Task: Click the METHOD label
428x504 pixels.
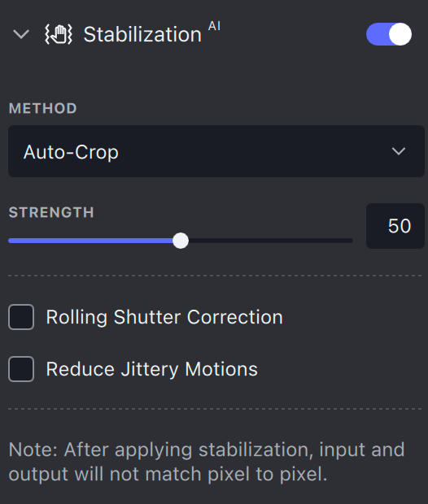Action: click(43, 108)
